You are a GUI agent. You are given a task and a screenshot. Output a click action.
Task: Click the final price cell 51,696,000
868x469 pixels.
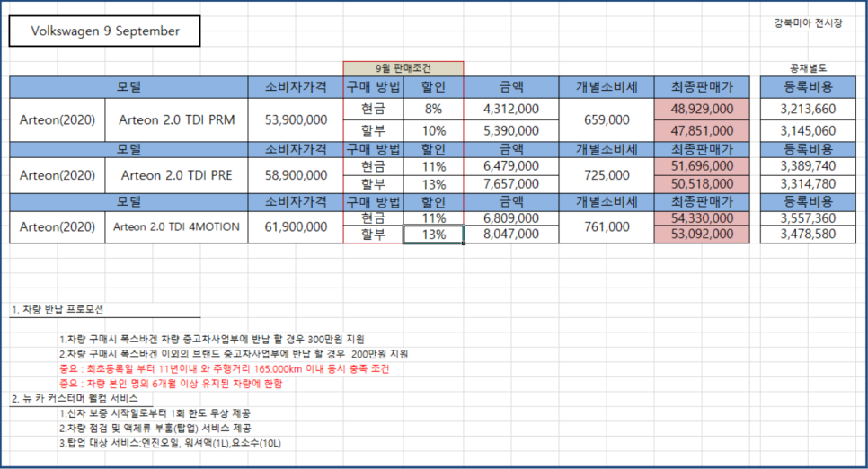(702, 166)
